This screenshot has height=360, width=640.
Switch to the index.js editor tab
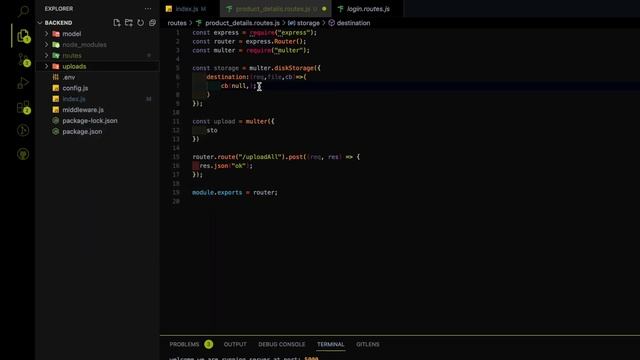[187, 9]
